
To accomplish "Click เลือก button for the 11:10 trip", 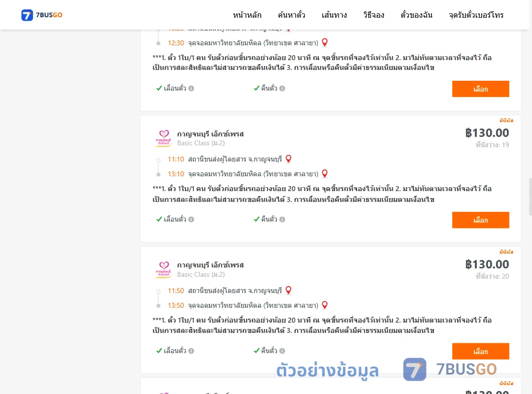I will pos(480,220).
